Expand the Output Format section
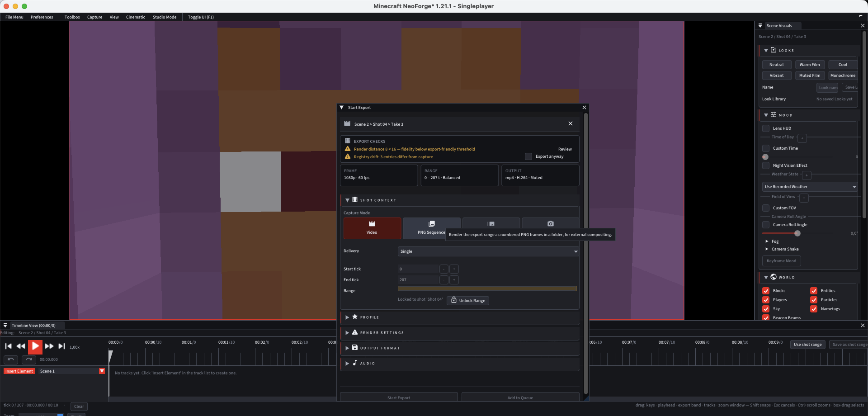Image resolution: width=868 pixels, height=416 pixels. pyautogui.click(x=347, y=348)
